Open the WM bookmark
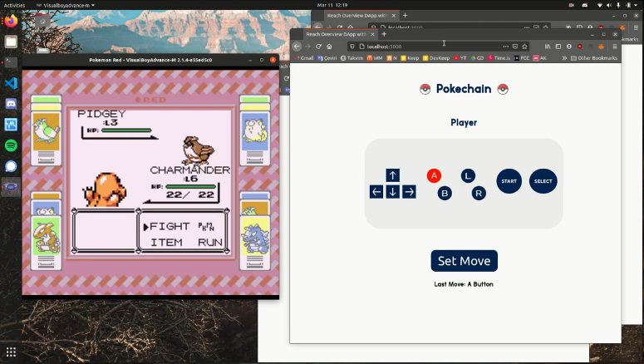Viewport: 644px width, 364px height. [x=375, y=58]
